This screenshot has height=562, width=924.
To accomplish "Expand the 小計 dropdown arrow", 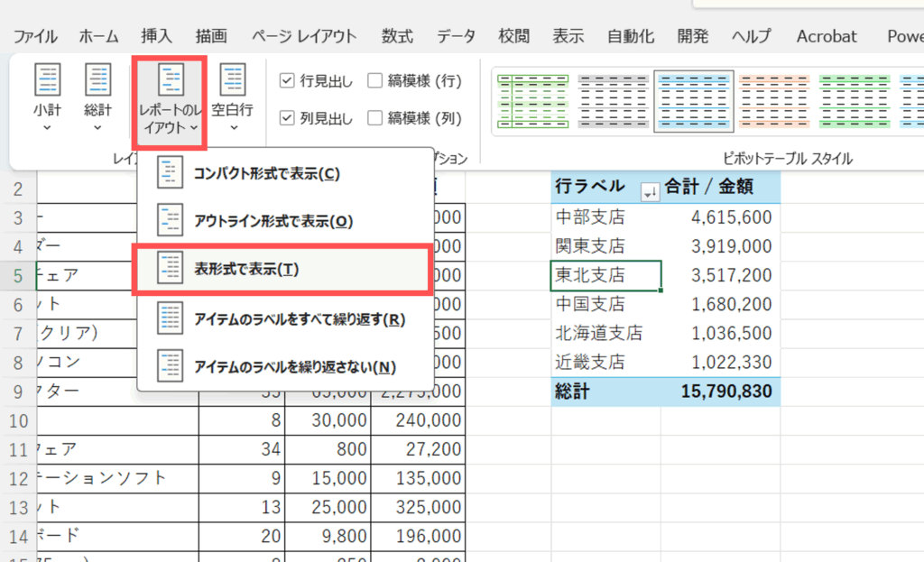I will point(47,128).
